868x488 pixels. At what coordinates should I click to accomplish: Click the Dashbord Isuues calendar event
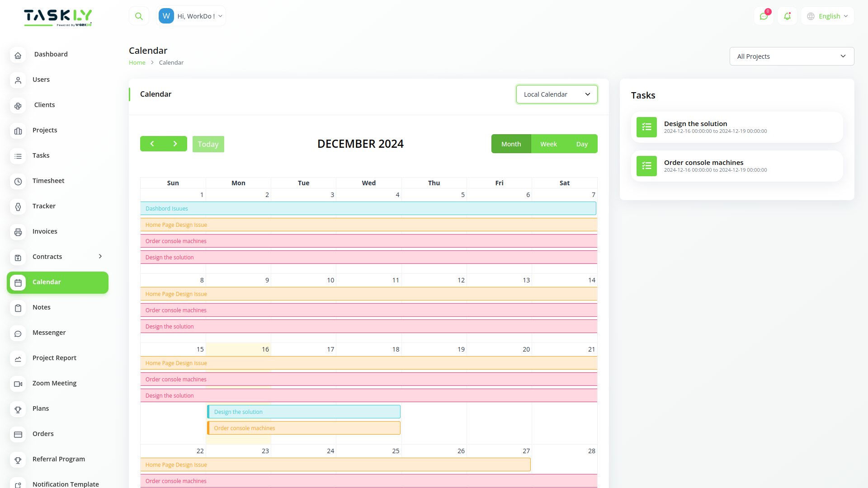pyautogui.click(x=368, y=209)
